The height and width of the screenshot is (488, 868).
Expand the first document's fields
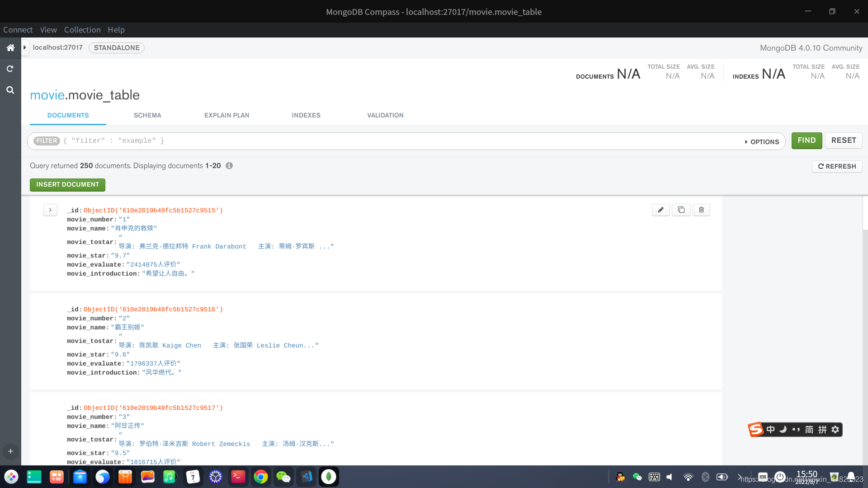pyautogui.click(x=50, y=210)
